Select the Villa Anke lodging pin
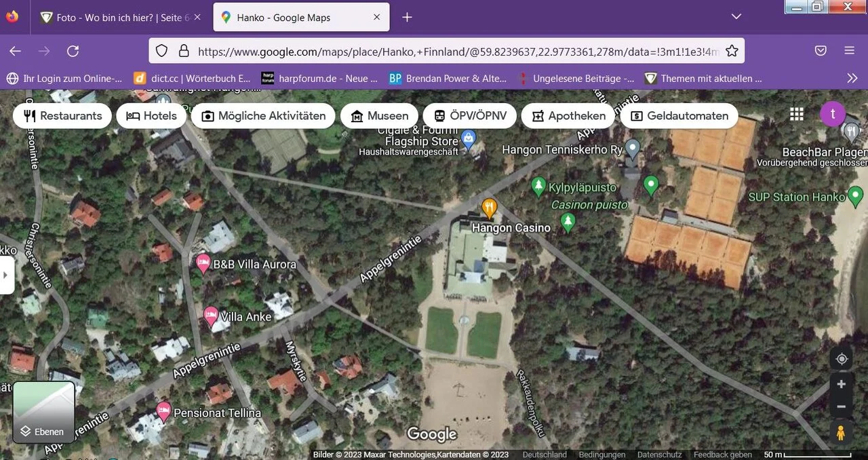This screenshot has height=460, width=868. coord(211,315)
